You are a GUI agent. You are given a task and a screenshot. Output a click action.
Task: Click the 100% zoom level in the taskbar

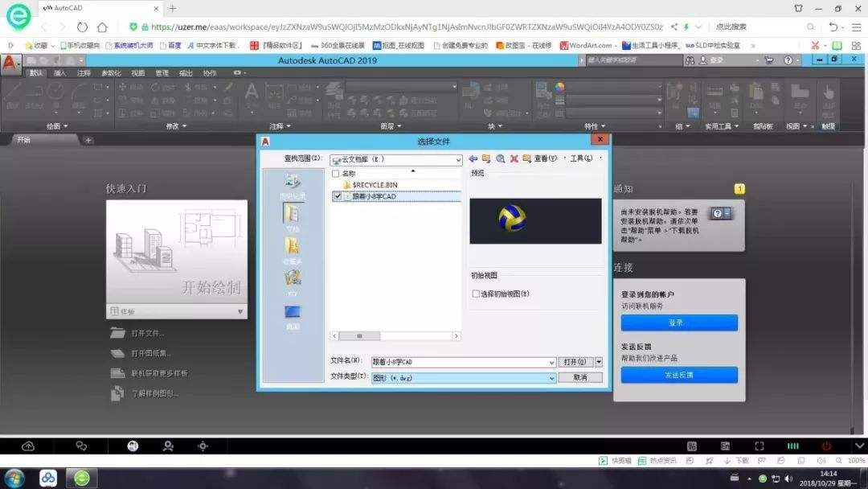(854, 461)
